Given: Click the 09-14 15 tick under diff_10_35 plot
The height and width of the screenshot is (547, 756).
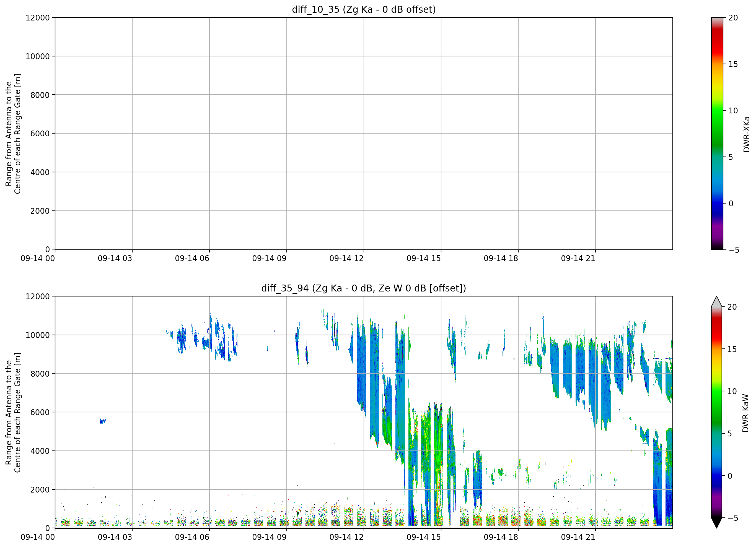Looking at the screenshot, I should pyautogui.click(x=424, y=259).
